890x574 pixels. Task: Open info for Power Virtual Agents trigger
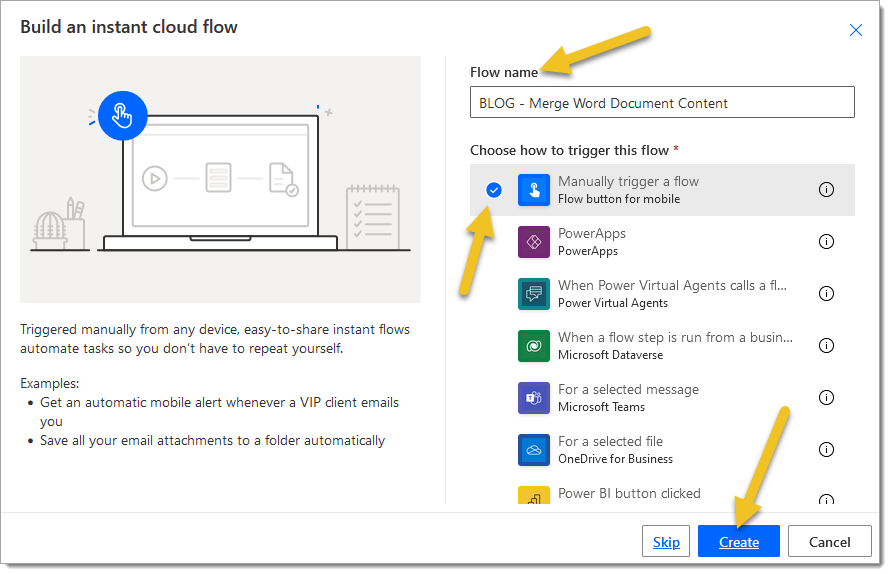[826, 294]
